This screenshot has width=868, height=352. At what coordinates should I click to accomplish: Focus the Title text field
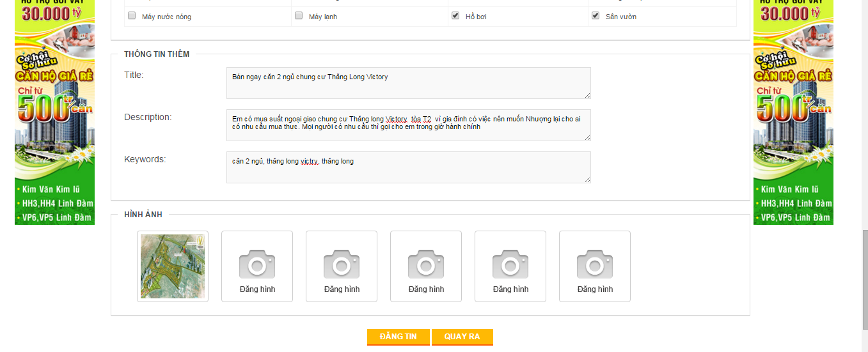click(x=408, y=83)
